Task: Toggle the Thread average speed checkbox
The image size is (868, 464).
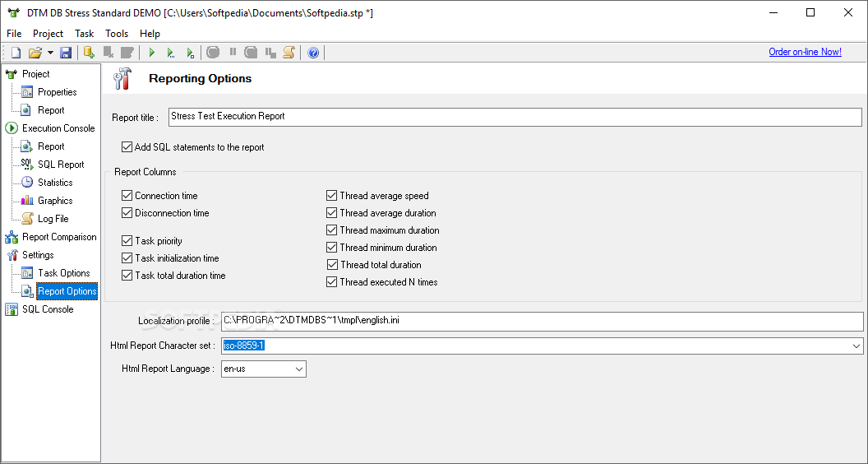Action: (331, 196)
